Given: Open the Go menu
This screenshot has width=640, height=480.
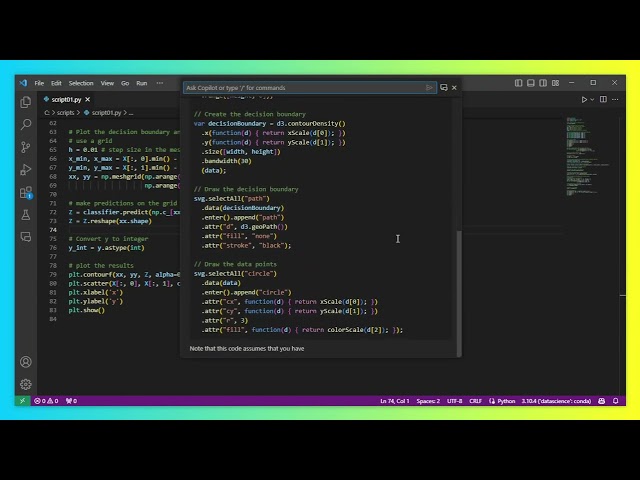Looking at the screenshot, I should tap(125, 83).
